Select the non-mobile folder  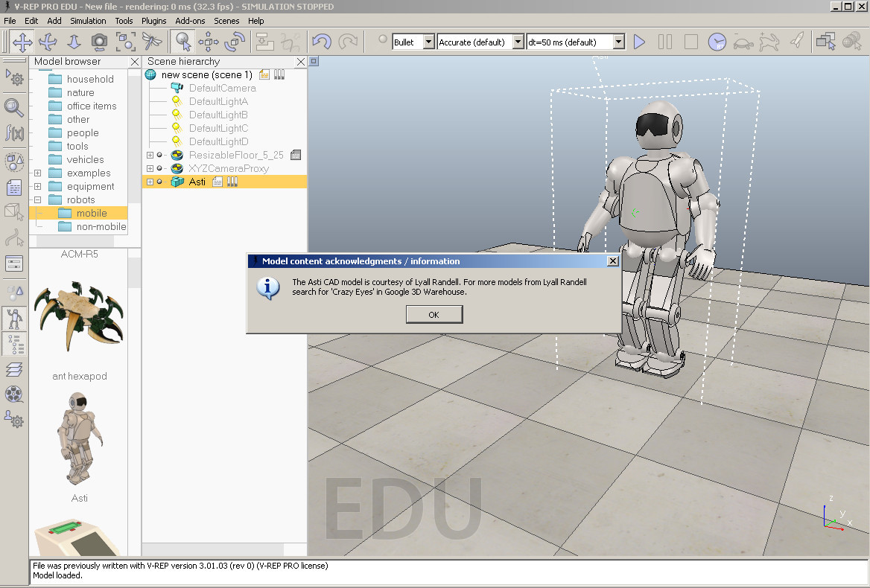point(92,227)
